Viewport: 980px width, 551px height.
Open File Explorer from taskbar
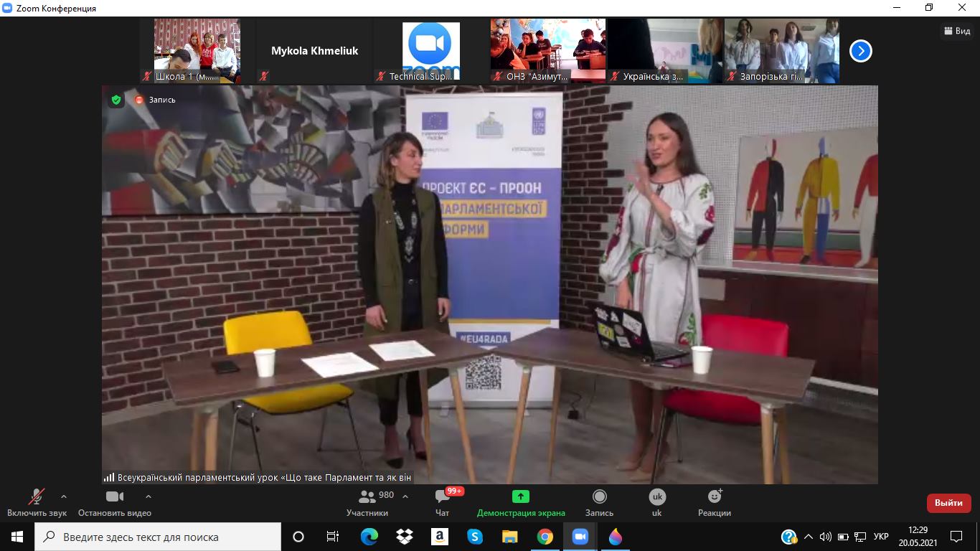(509, 537)
